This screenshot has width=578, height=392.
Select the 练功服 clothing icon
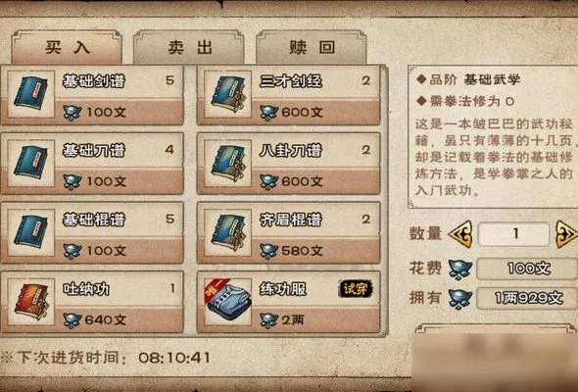tap(228, 302)
